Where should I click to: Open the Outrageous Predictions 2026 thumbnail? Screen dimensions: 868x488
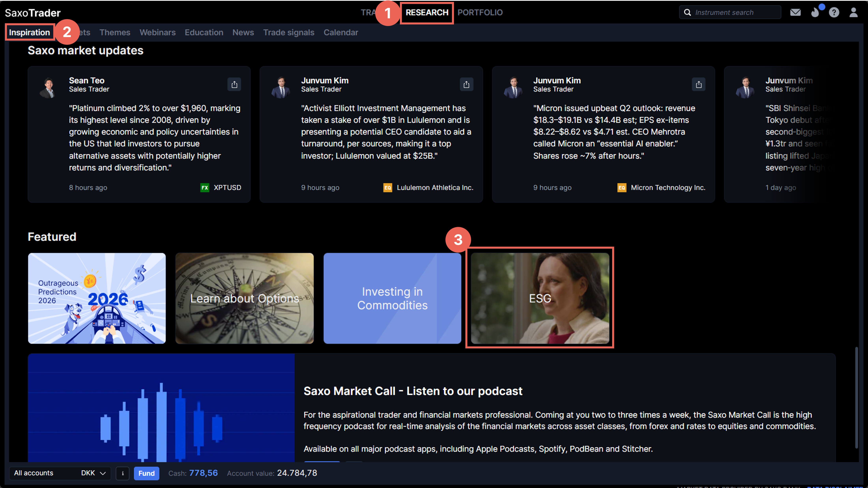pos(97,298)
